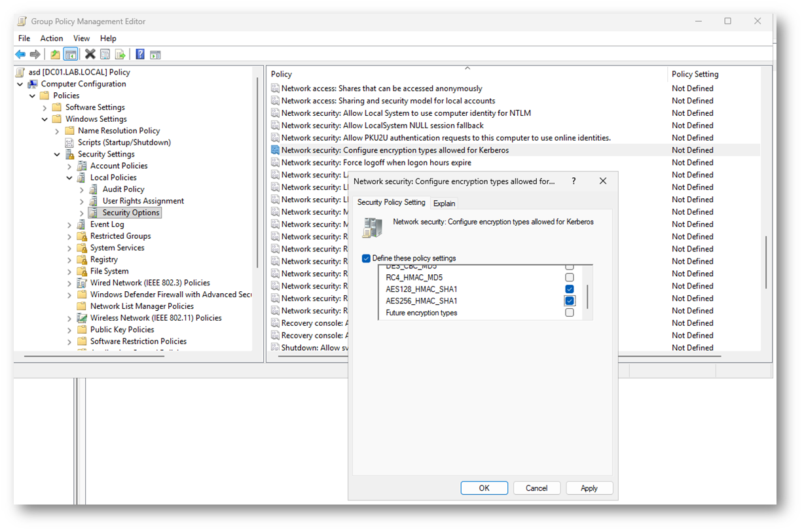Click the Back arrow toolbar icon

coord(20,54)
